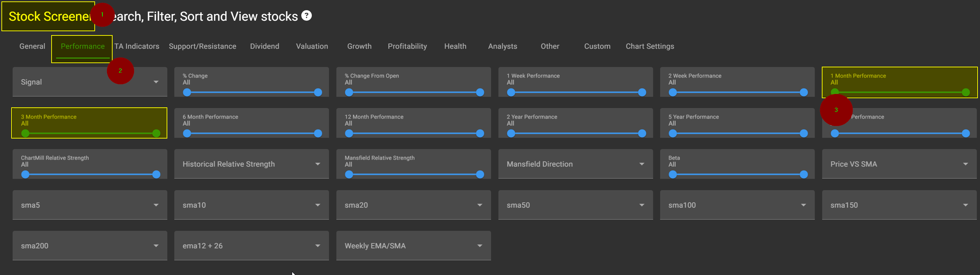The height and width of the screenshot is (275, 980).
Task: Open the Mansfield Direction dropdown
Action: coord(575,164)
